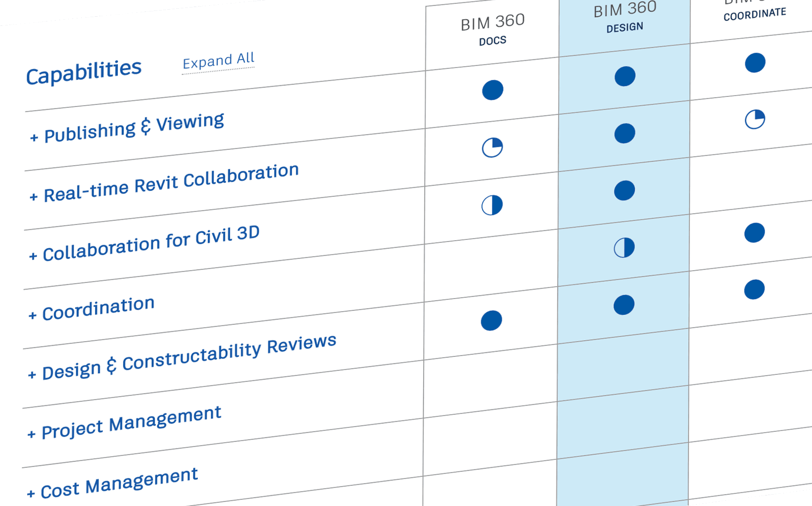Expand the Cost Management row
This screenshot has width=812, height=506.
112,483
